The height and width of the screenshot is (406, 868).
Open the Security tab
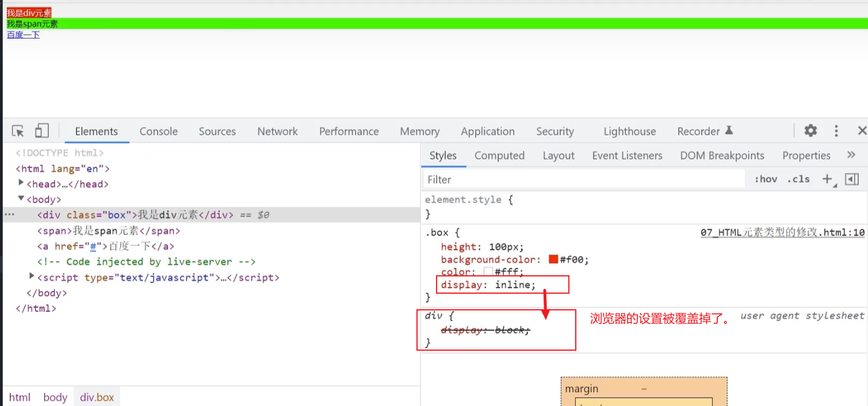(555, 131)
